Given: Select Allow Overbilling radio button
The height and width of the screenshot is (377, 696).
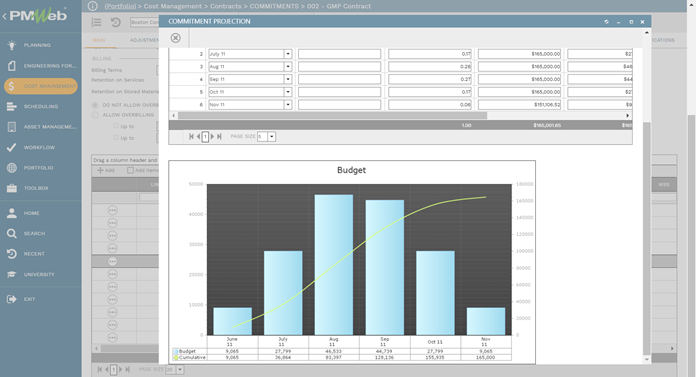Looking at the screenshot, I should [95, 115].
